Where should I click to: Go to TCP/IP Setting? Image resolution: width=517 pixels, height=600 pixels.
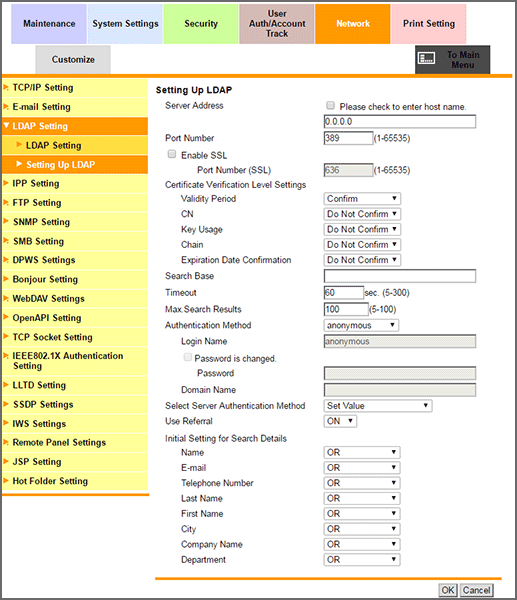click(x=75, y=88)
